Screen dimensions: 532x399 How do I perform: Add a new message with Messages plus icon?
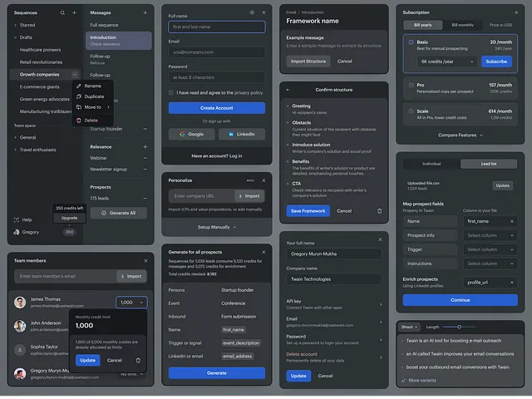(145, 13)
